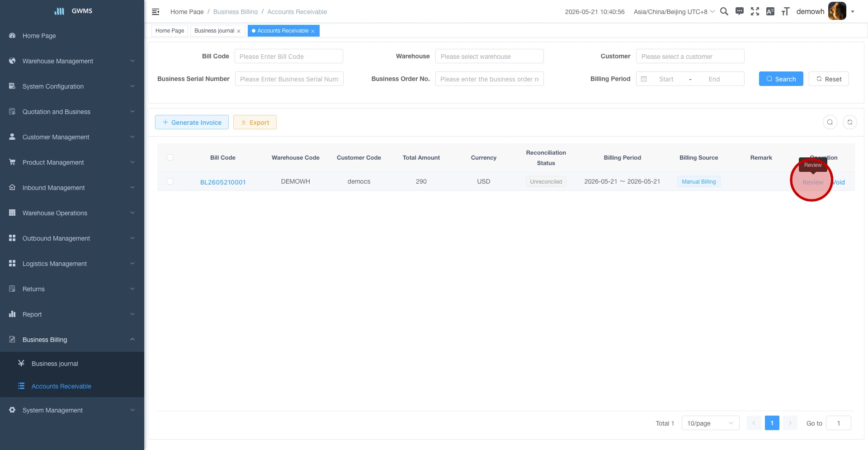The height and width of the screenshot is (450, 868).
Task: Open the language switch icon
Action: point(770,12)
